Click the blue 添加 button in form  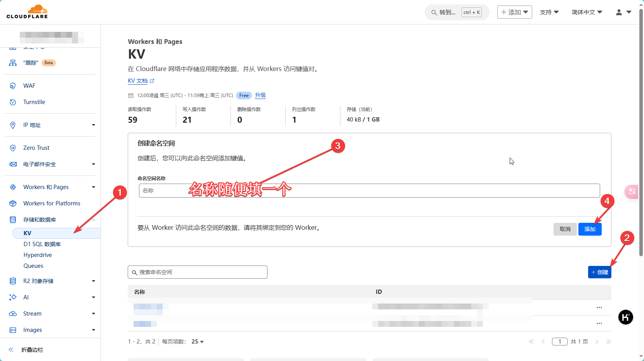590,229
